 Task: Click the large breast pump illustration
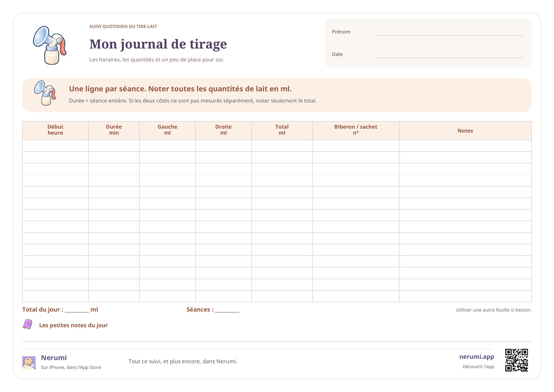[x=50, y=45]
